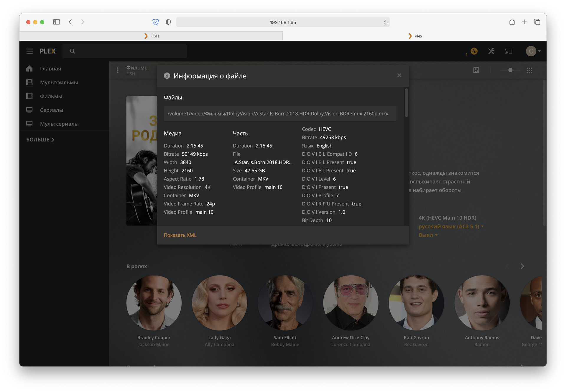This screenshot has width=566, height=392.
Task: Click the Safari sidebar toggle icon
Action: (x=56, y=22)
